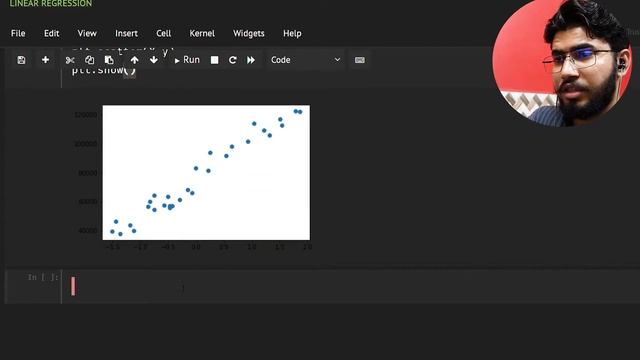The width and height of the screenshot is (640, 360).
Task: Open the View menu
Action: (x=87, y=33)
